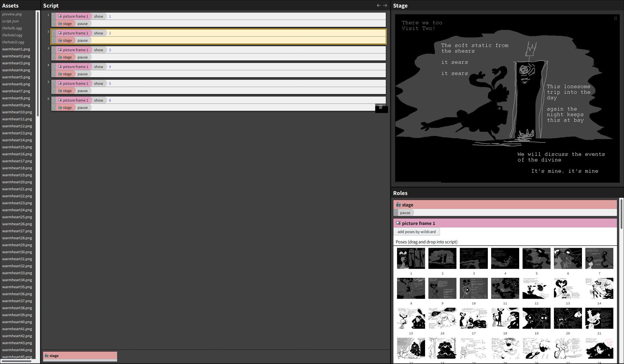Click the trash can delete icon
The image size is (624, 364).
[381, 107]
